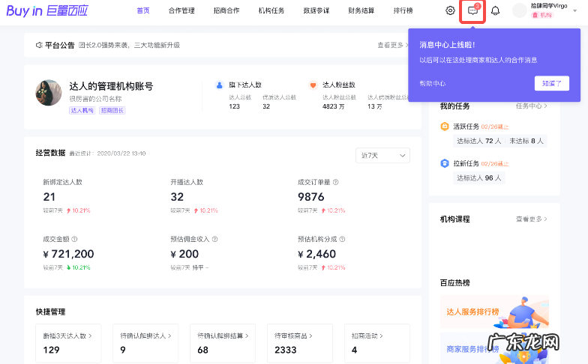Image resolution: width=588 pixels, height=364 pixels.
Task: Open the account dropdown arrow
Action: coord(574,10)
